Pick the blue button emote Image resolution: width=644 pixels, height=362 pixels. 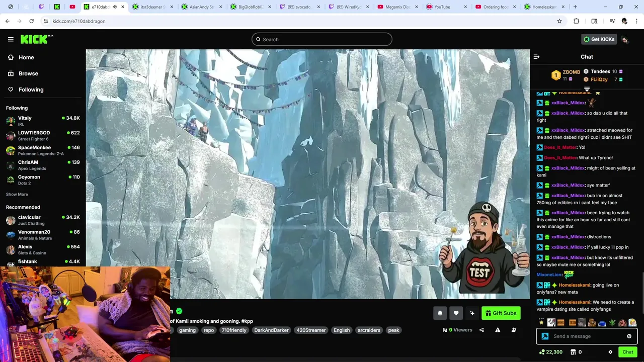[x=602, y=322]
